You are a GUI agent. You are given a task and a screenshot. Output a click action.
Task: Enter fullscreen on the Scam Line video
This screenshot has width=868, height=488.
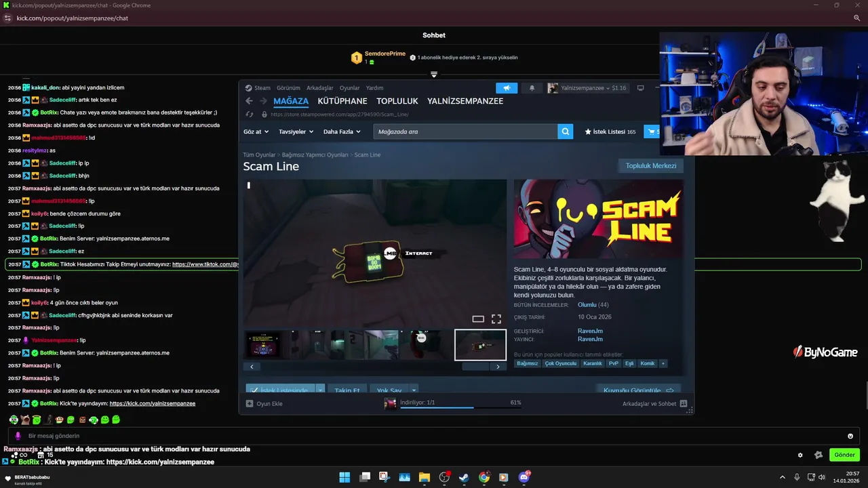click(496, 319)
